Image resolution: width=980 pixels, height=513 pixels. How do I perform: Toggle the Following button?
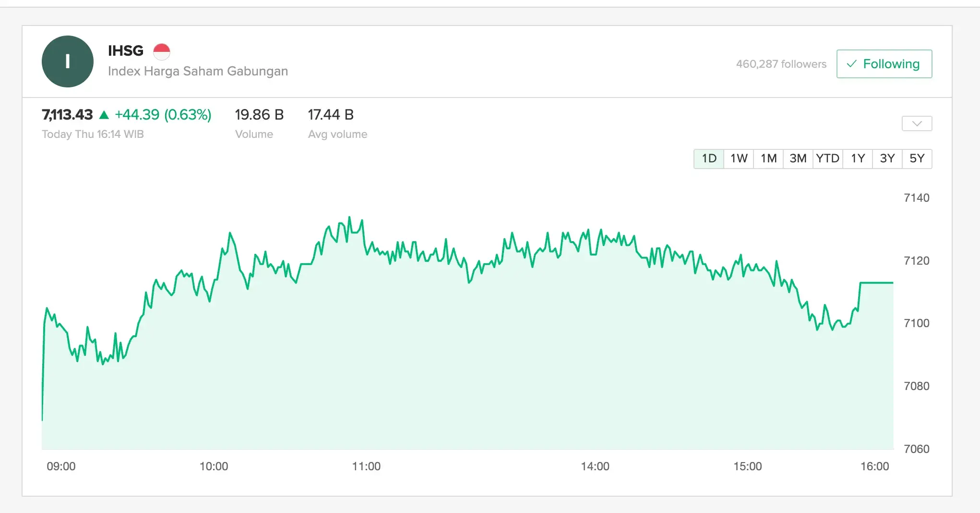point(884,64)
